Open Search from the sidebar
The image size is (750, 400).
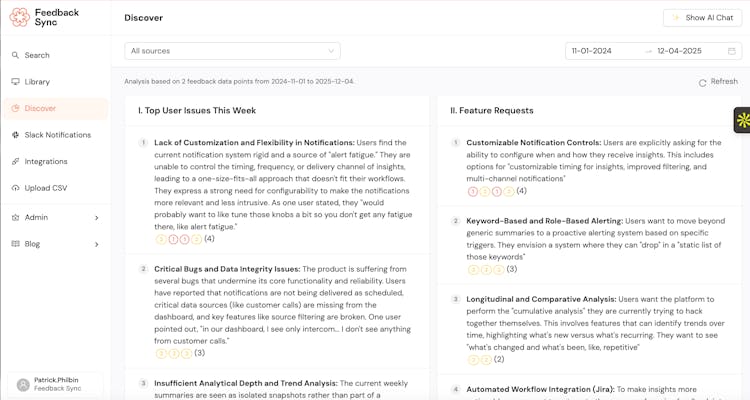click(37, 55)
